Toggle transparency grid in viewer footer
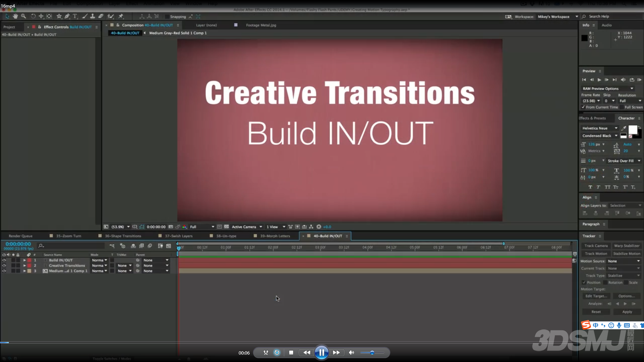Screen dimensions: 644x362 tap(226, 227)
